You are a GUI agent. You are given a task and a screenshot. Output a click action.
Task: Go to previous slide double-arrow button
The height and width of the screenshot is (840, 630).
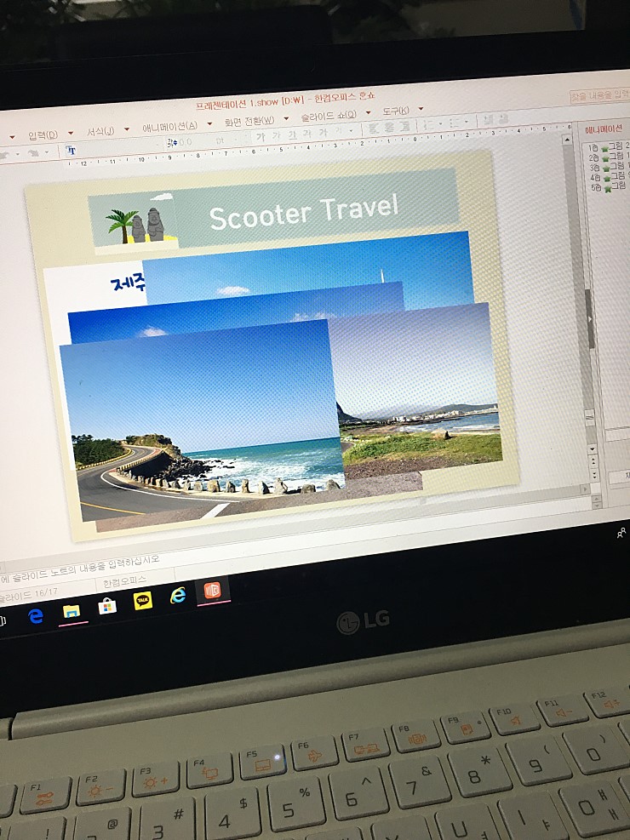[x=593, y=460]
